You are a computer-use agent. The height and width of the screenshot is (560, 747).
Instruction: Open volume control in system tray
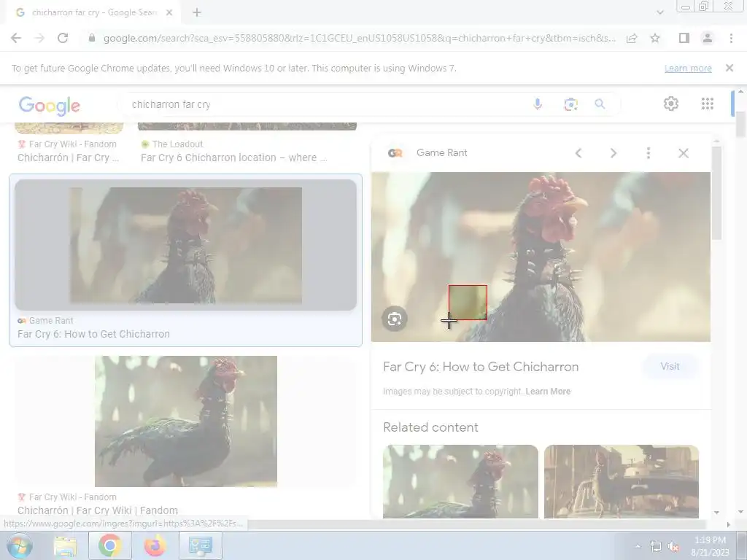click(673, 547)
